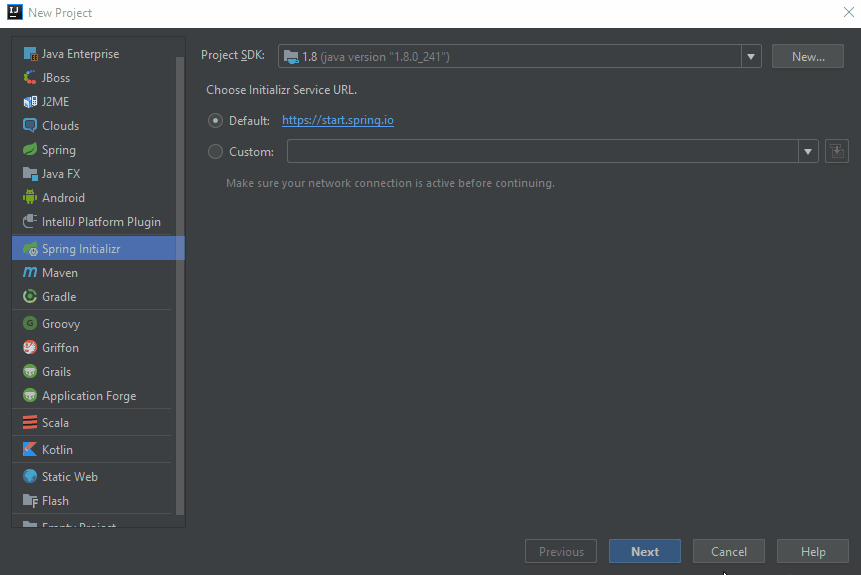Click the Groovy list entry text
Image resolution: width=861 pixels, height=575 pixels.
61,324
